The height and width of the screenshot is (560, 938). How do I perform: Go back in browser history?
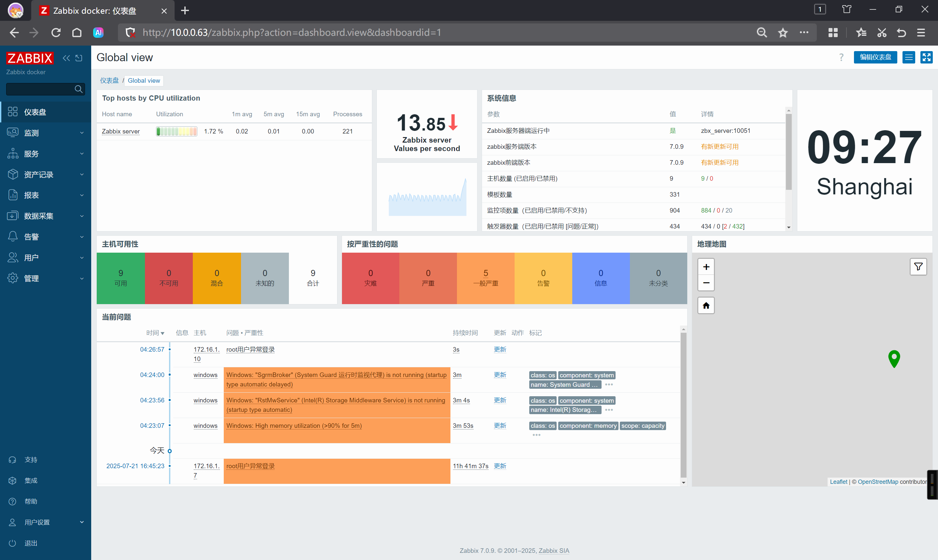tap(14, 33)
